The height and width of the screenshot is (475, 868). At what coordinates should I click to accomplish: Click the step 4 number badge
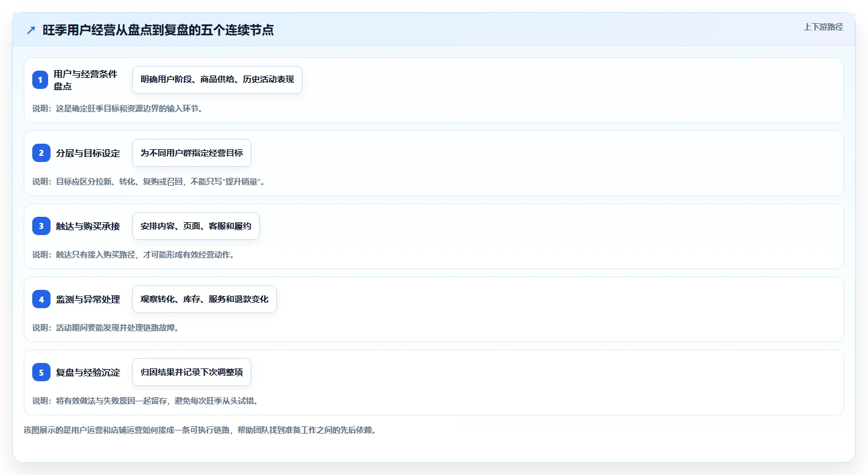41,299
